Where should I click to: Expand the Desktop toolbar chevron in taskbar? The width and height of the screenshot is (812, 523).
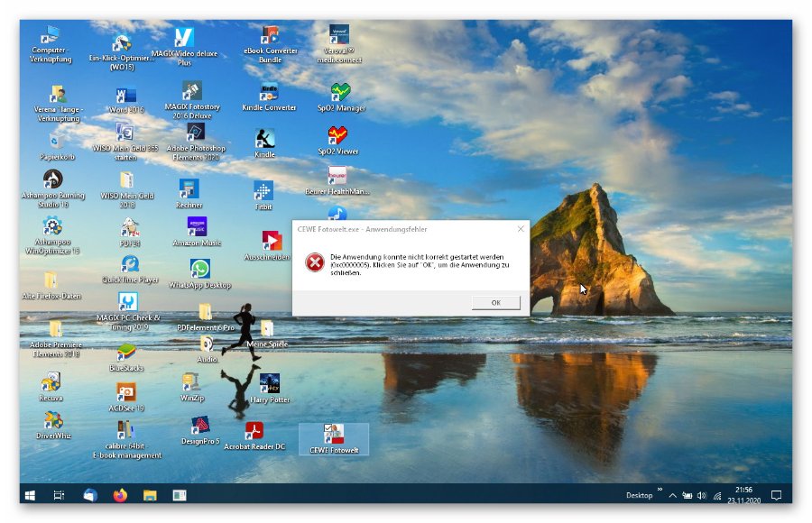(659, 491)
